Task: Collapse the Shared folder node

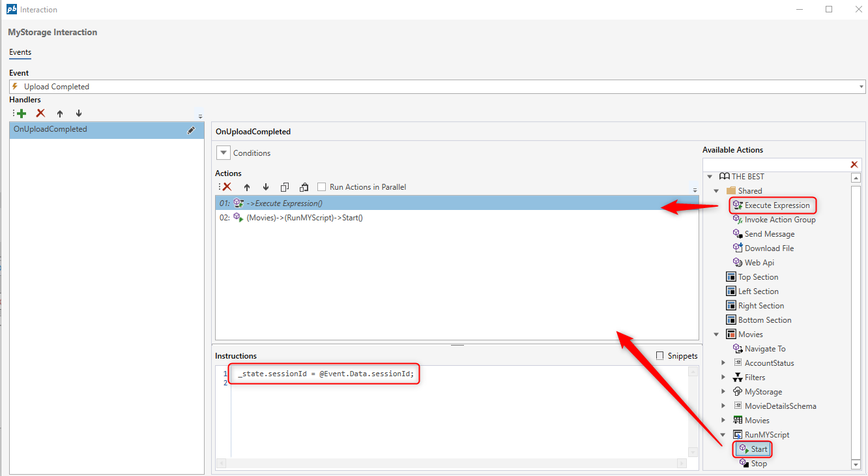Action: 717,191
